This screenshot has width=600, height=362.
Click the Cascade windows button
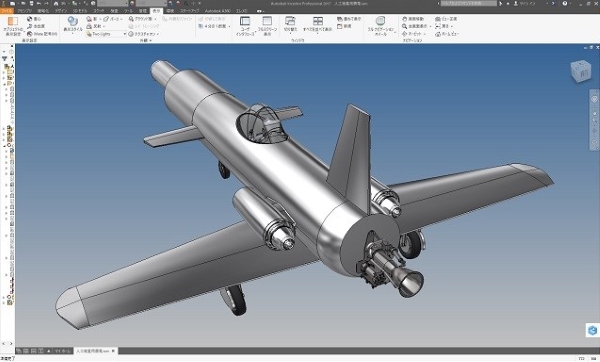pyautogui.click(x=349, y=19)
